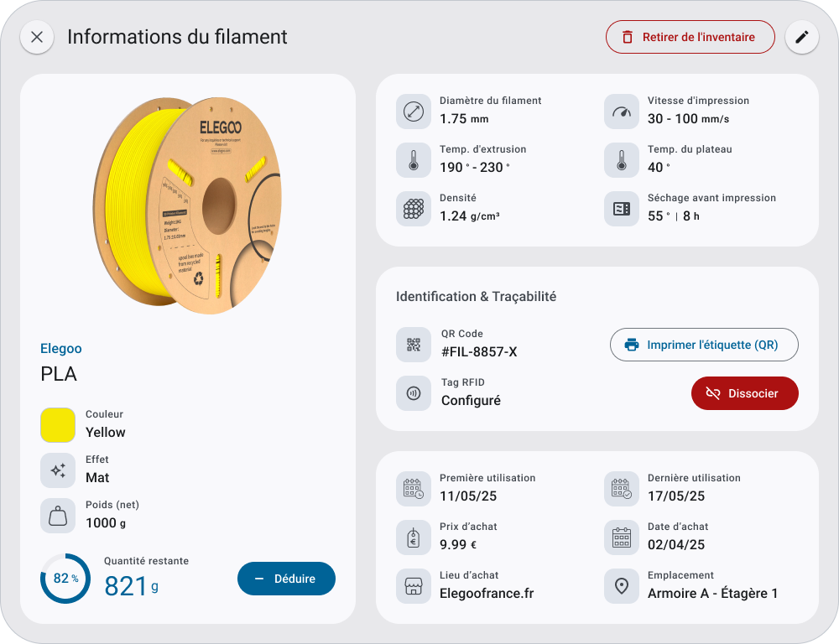Click the pencil edit icon

point(801,37)
